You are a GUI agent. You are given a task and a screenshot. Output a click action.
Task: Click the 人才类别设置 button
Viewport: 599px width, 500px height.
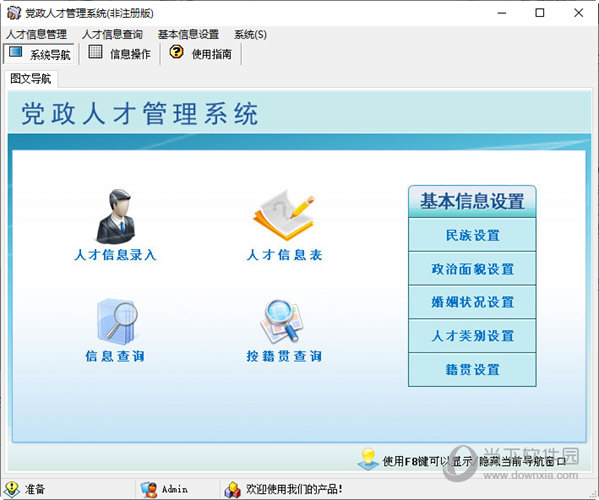click(472, 336)
